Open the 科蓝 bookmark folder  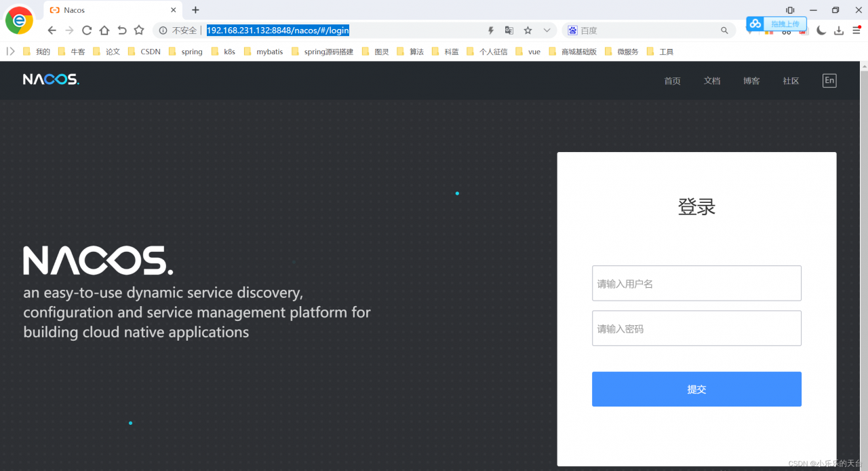(446, 52)
